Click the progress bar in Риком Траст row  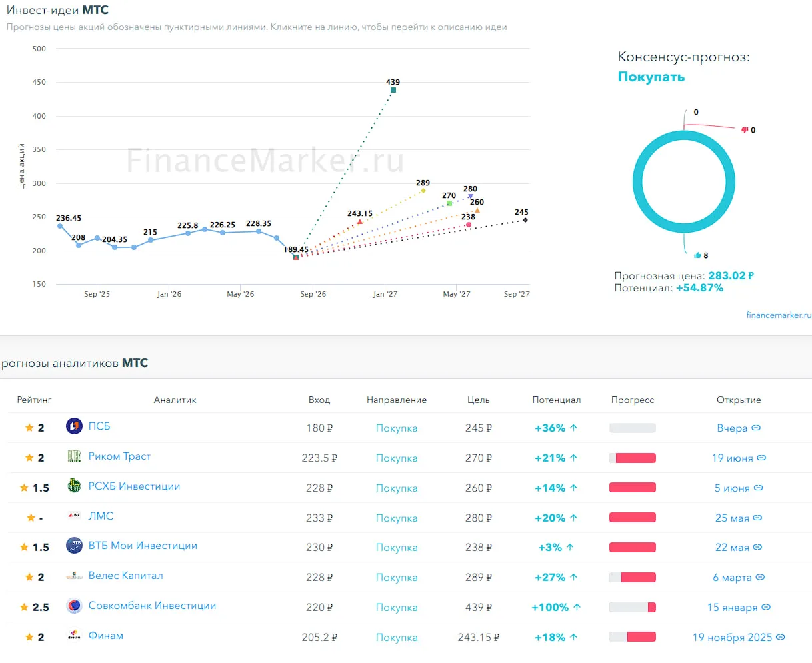(633, 458)
